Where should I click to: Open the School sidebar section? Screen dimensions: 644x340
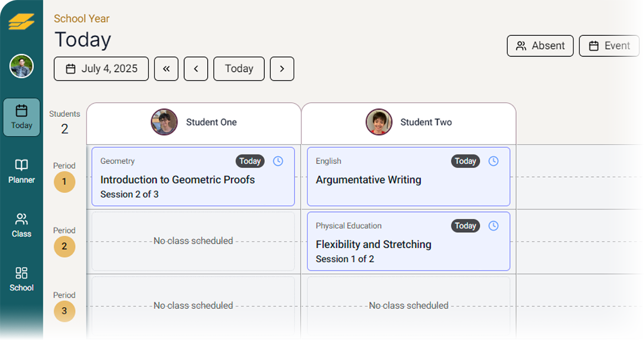click(22, 280)
